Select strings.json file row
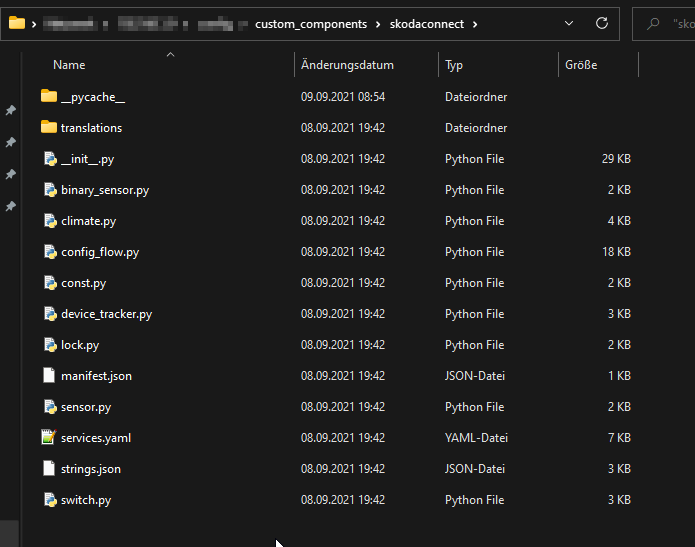The image size is (695, 547). click(90, 469)
